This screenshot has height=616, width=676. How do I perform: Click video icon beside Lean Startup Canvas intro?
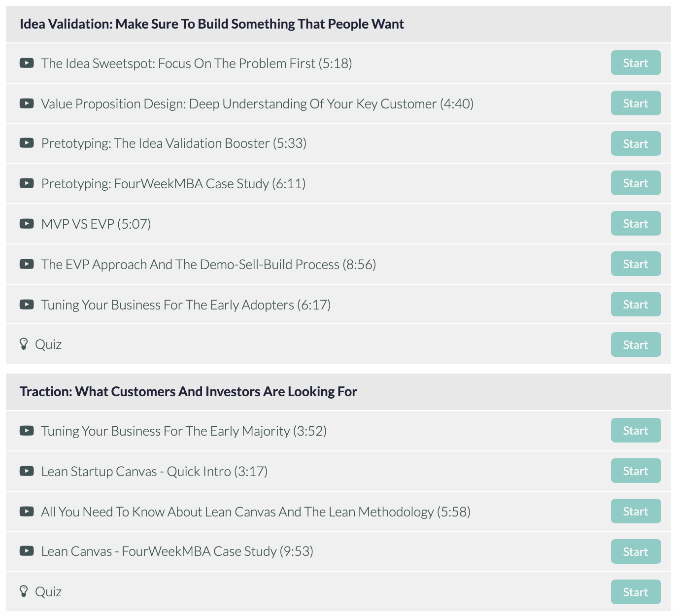[x=27, y=471]
